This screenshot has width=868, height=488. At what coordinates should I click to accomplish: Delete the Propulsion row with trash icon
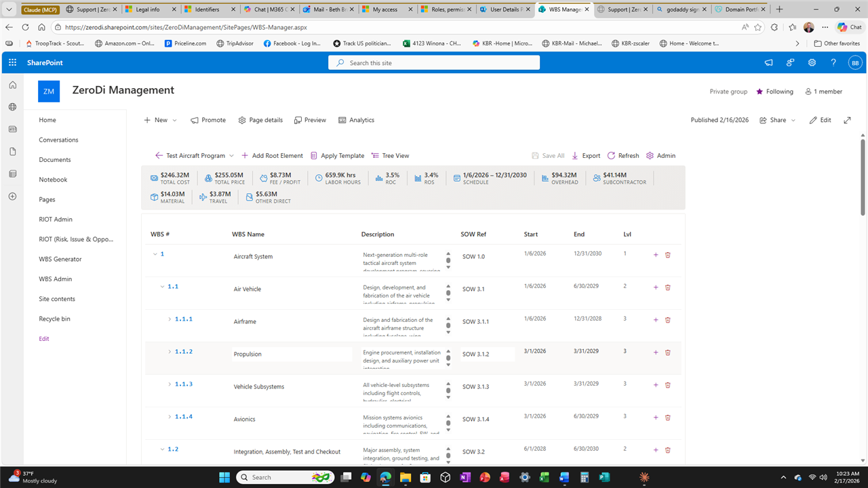[x=667, y=352]
